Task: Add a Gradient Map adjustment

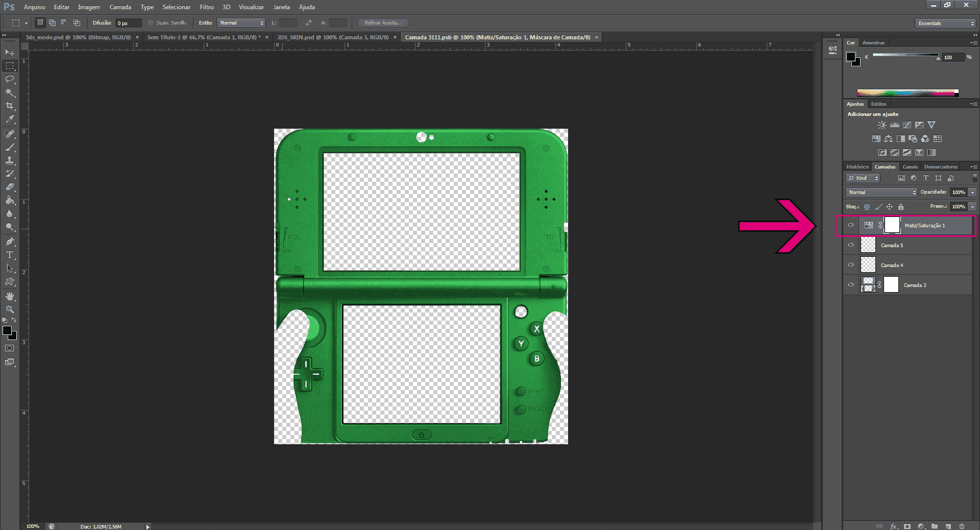Action: click(x=932, y=152)
